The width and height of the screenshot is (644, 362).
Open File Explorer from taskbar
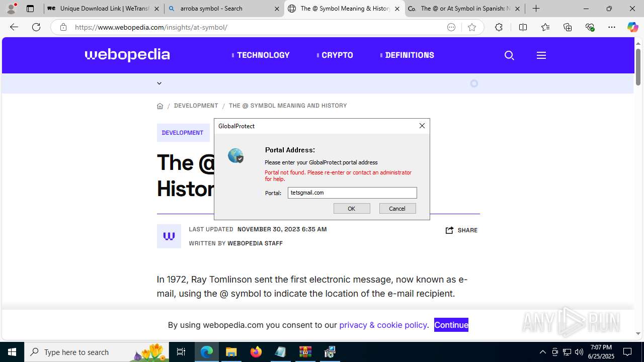click(231, 352)
